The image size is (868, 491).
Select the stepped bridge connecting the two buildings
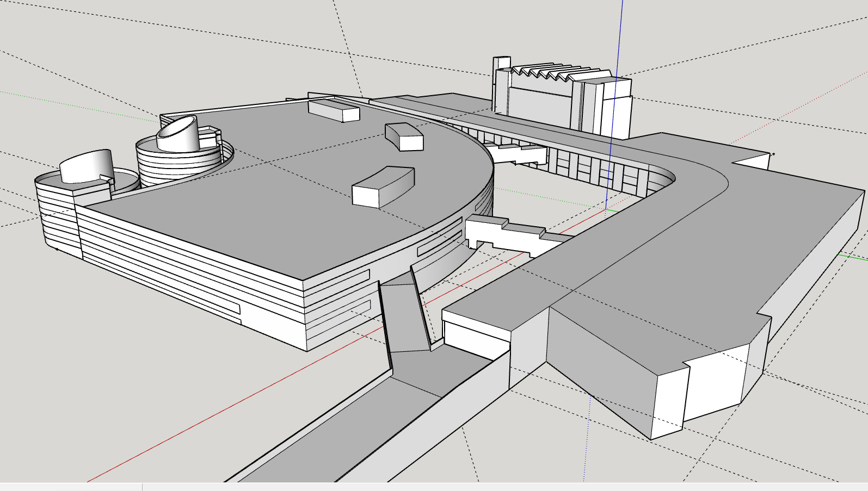pyautogui.click(x=514, y=235)
